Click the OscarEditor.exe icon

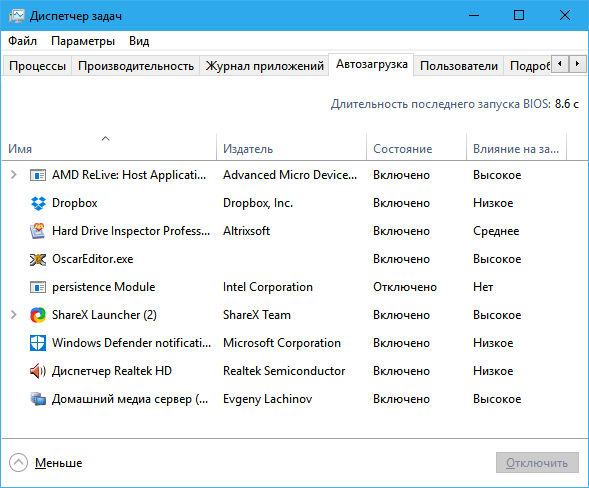[38, 259]
